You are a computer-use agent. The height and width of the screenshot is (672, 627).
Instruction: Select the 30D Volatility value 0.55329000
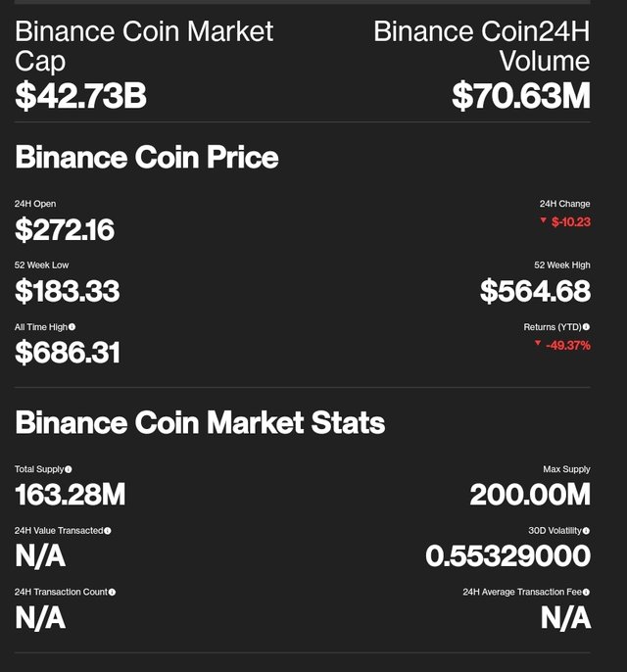(507, 555)
